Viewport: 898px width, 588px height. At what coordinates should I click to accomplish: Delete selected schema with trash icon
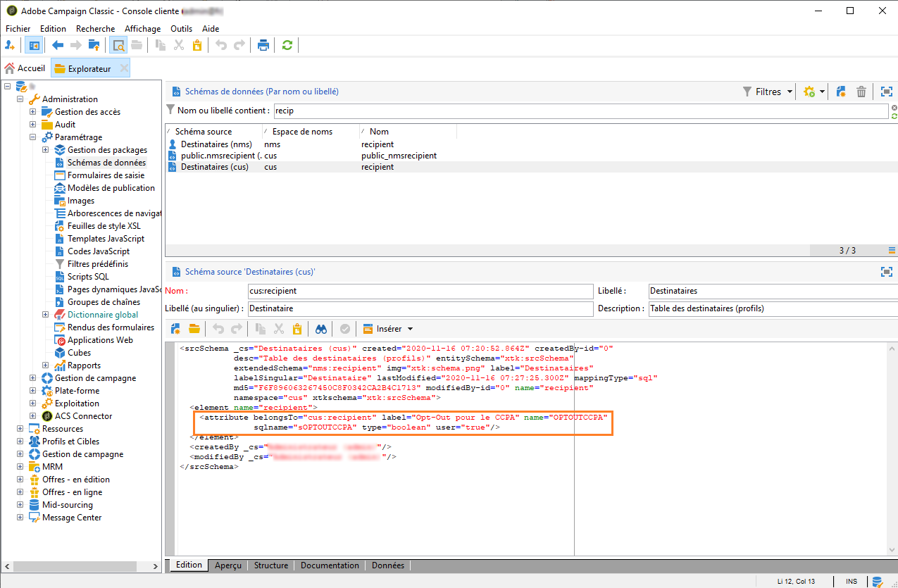(861, 92)
